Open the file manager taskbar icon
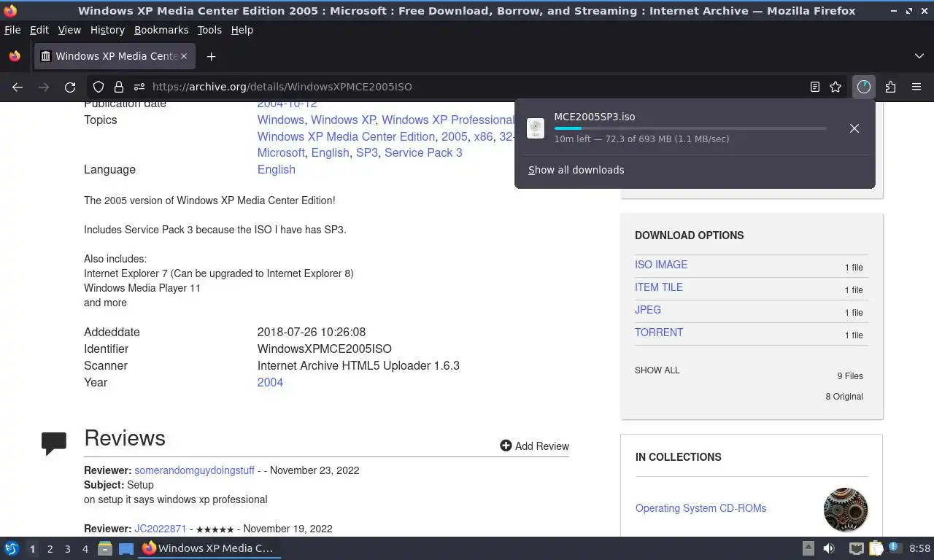Image resolution: width=934 pixels, height=560 pixels. [x=105, y=548]
